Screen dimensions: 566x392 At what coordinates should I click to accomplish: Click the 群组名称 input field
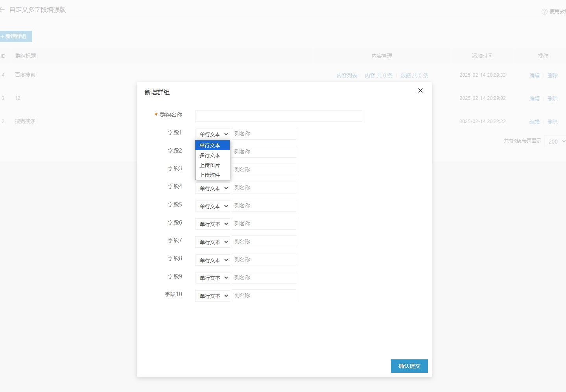(x=278, y=116)
